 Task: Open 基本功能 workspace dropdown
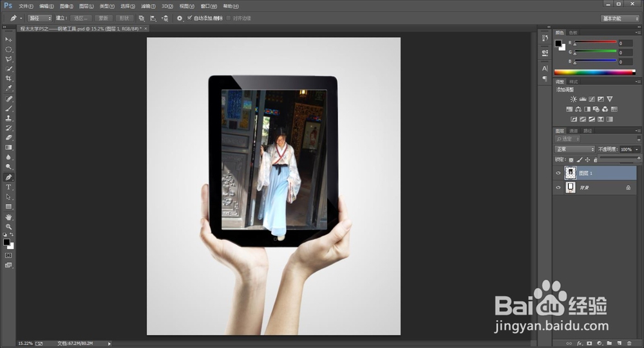point(620,19)
